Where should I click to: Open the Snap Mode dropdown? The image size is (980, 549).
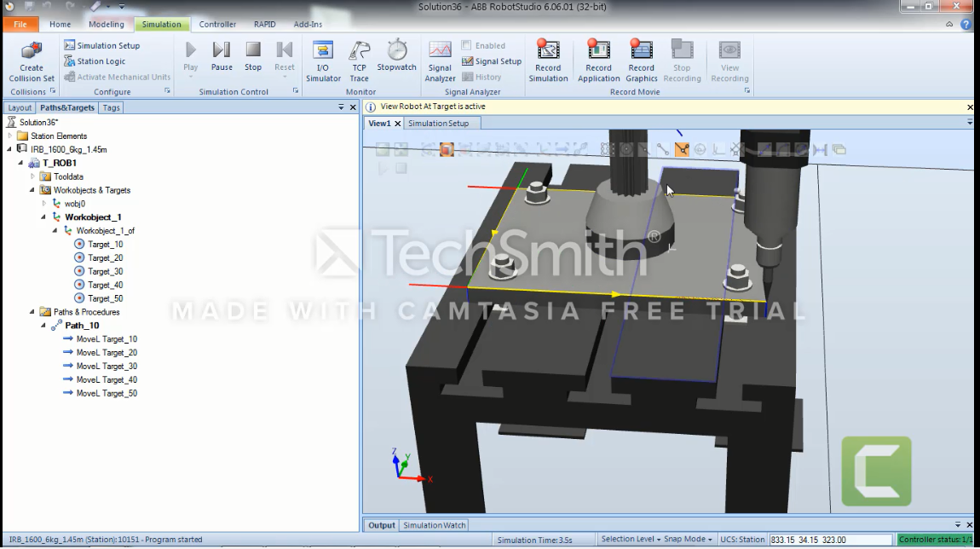(x=690, y=539)
